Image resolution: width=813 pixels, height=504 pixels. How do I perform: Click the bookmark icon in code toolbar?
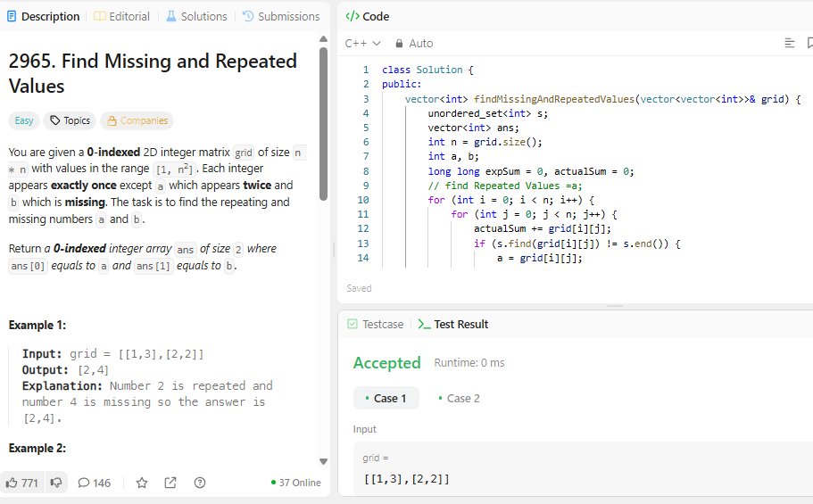click(x=809, y=43)
